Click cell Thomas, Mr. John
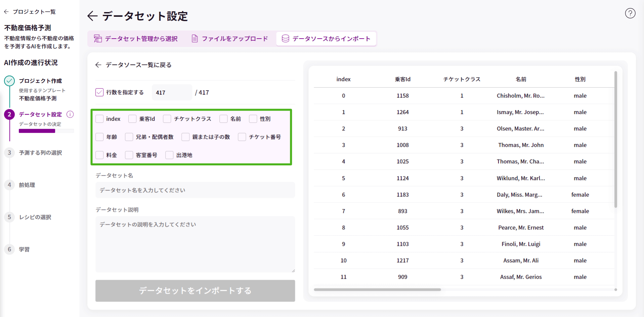The width and height of the screenshot is (644, 317). point(521,145)
